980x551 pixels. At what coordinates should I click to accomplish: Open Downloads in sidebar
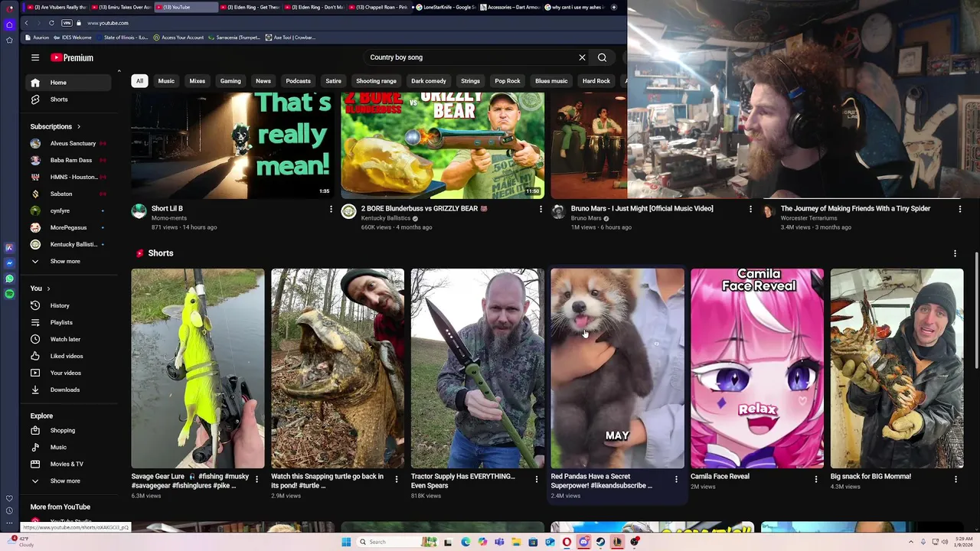tap(70, 390)
